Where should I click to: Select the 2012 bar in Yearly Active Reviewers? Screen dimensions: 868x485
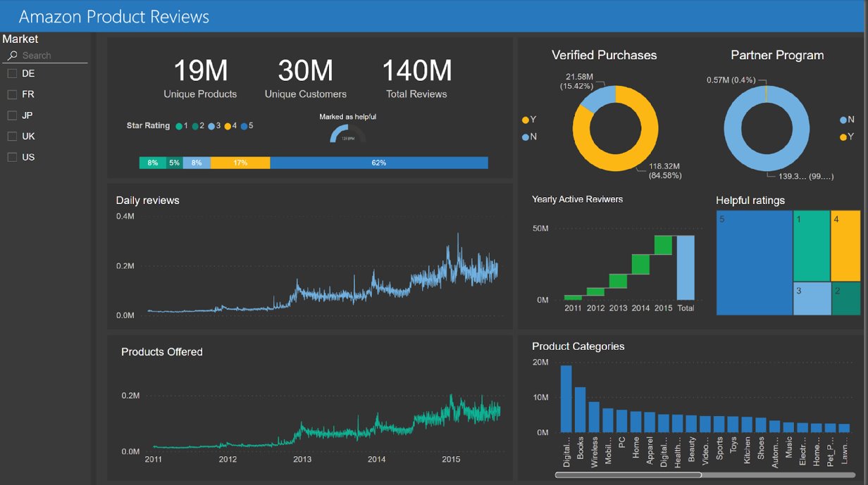(x=595, y=291)
